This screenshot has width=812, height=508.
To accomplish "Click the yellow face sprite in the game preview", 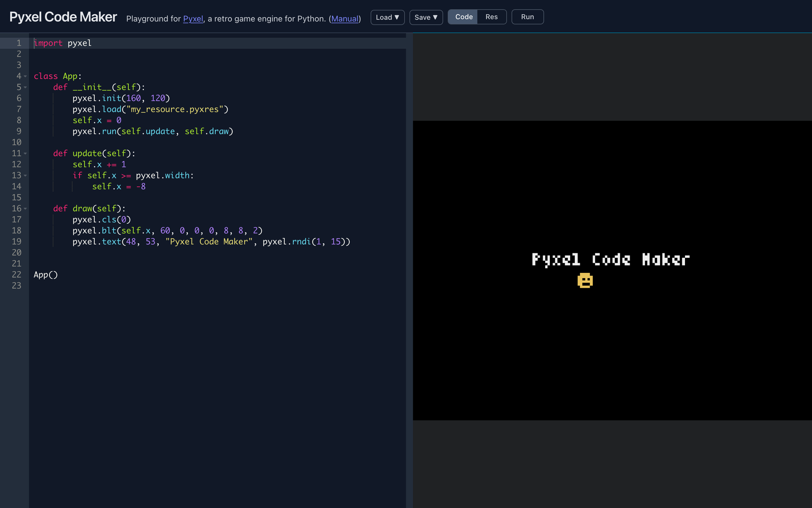I will [585, 281].
